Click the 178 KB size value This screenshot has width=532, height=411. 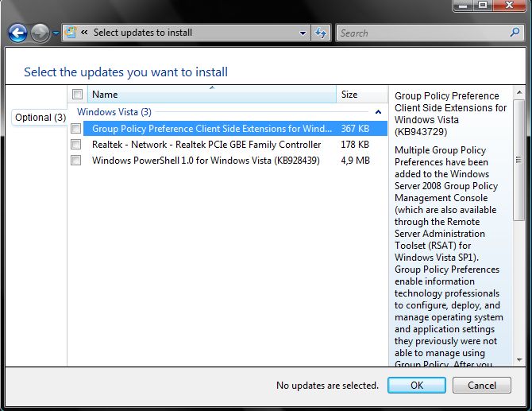[x=355, y=145]
